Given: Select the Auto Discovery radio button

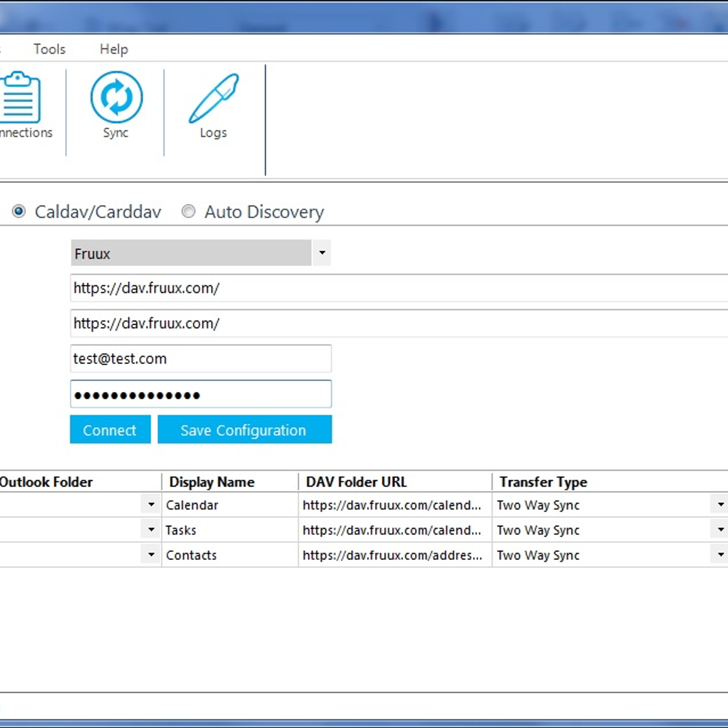Looking at the screenshot, I should pyautogui.click(x=189, y=212).
